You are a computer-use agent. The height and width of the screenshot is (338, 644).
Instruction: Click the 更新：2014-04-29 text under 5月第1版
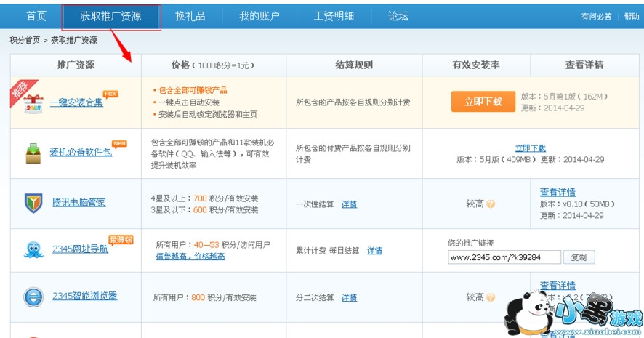click(553, 108)
